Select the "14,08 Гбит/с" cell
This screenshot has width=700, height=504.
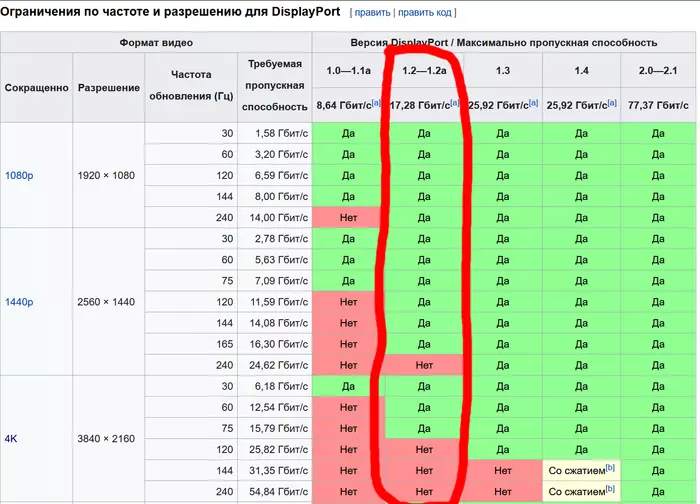[275, 323]
